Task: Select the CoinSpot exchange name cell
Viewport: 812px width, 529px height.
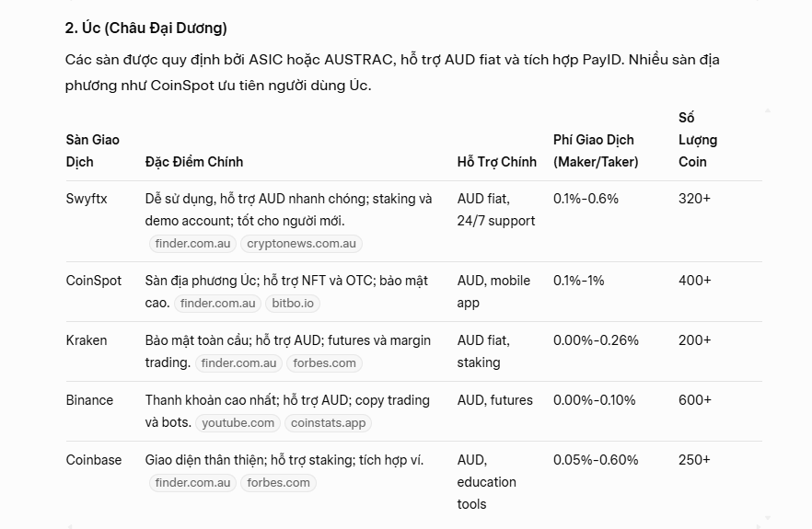Action: (94, 281)
